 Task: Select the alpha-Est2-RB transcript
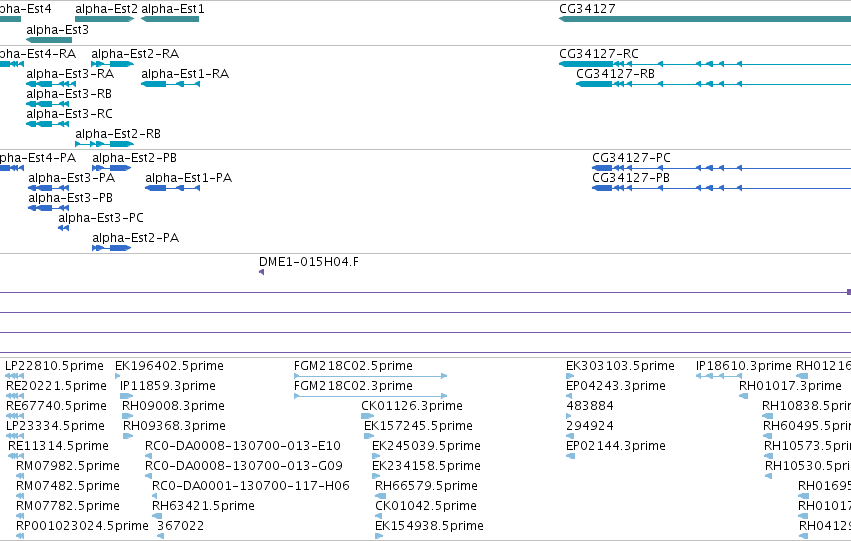pos(104,144)
